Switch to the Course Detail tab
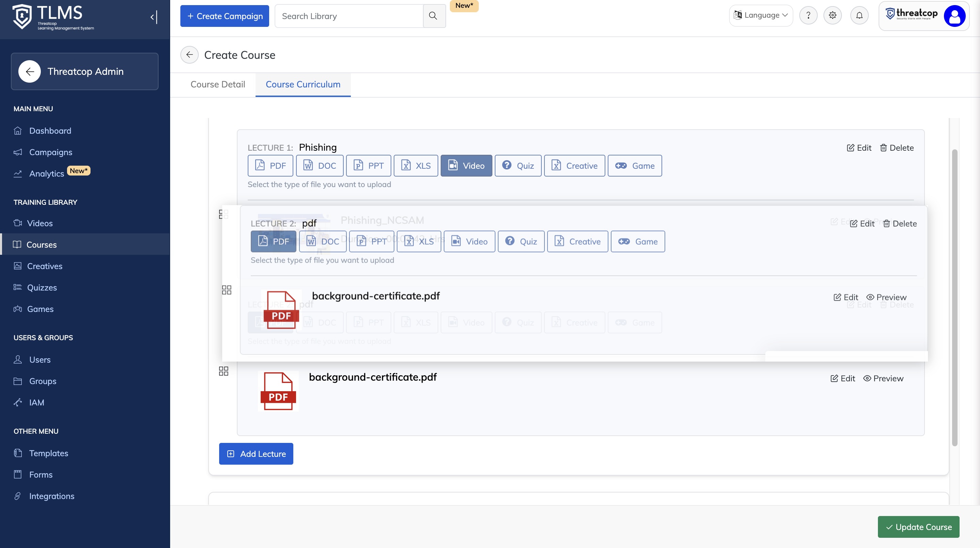Viewport: 980px width, 548px height. point(218,84)
